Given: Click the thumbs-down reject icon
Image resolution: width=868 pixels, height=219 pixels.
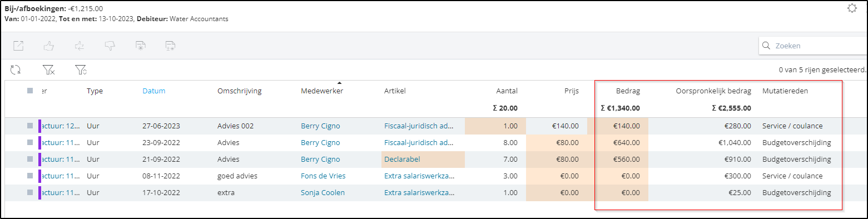Looking at the screenshot, I should point(110,46).
